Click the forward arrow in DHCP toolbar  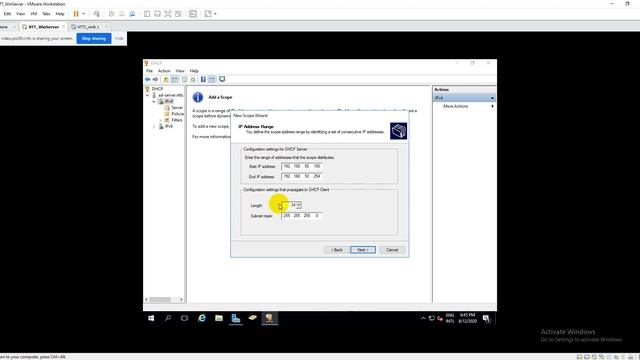pyautogui.click(x=155, y=79)
